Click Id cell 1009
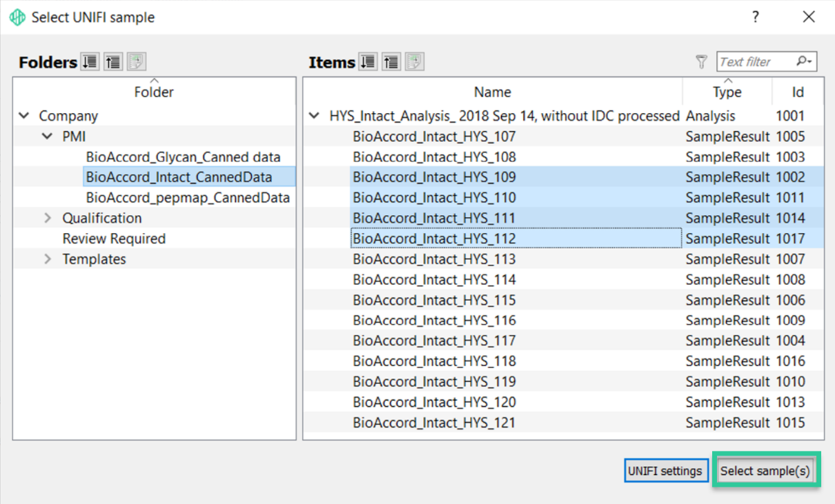 790,320
